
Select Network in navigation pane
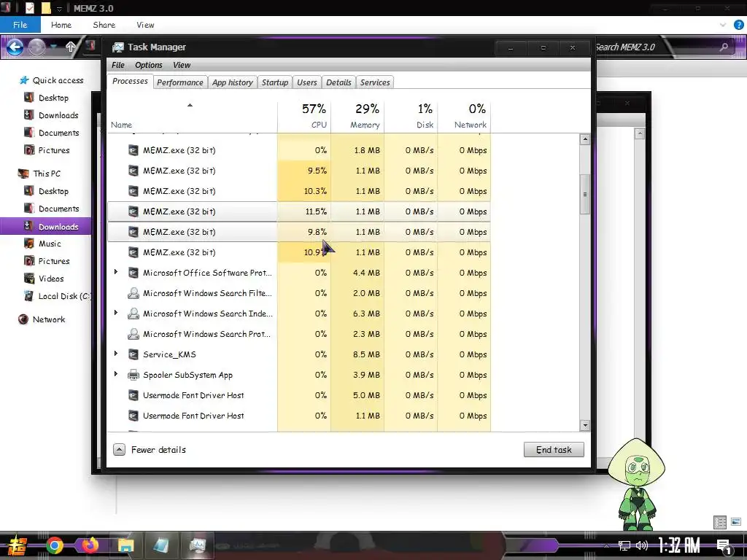click(49, 319)
